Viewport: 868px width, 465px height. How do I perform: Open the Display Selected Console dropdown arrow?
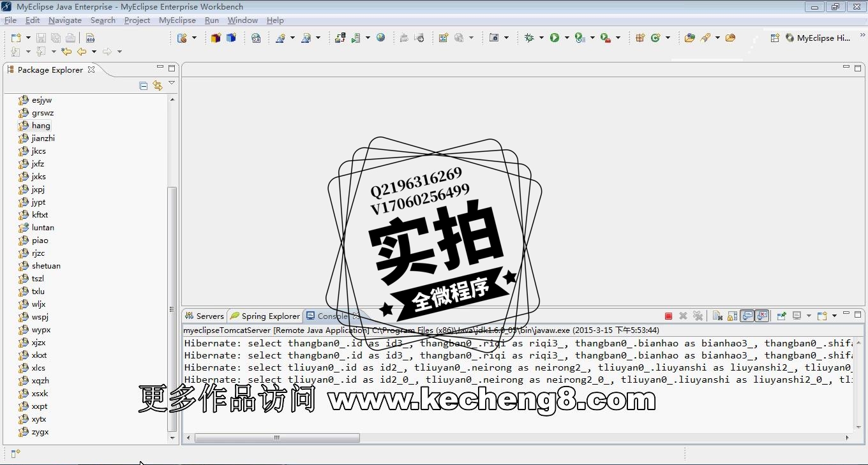[x=809, y=316]
